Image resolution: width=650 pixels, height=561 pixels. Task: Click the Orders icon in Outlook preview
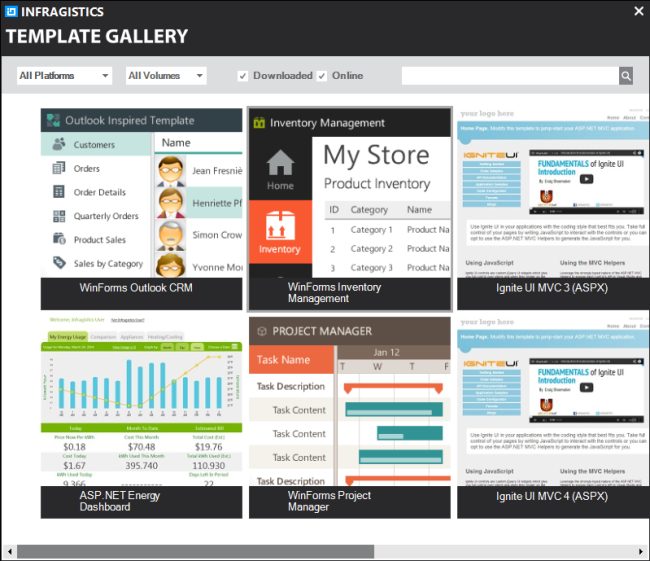pyautogui.click(x=59, y=168)
